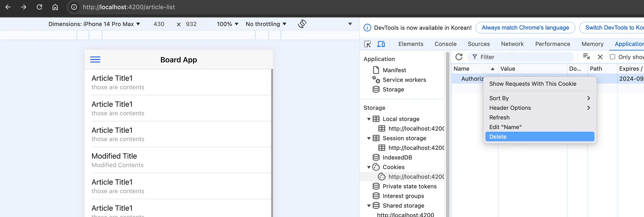Open the Sort By submenu
This screenshot has width=644, height=217.
[x=539, y=98]
